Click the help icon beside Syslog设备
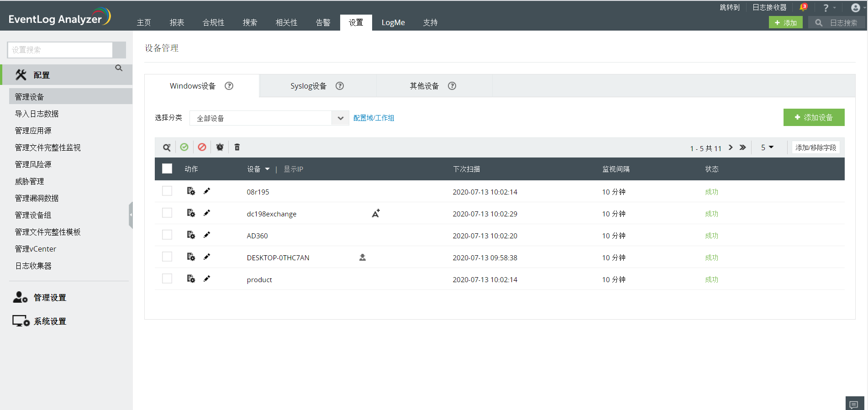 click(x=340, y=86)
